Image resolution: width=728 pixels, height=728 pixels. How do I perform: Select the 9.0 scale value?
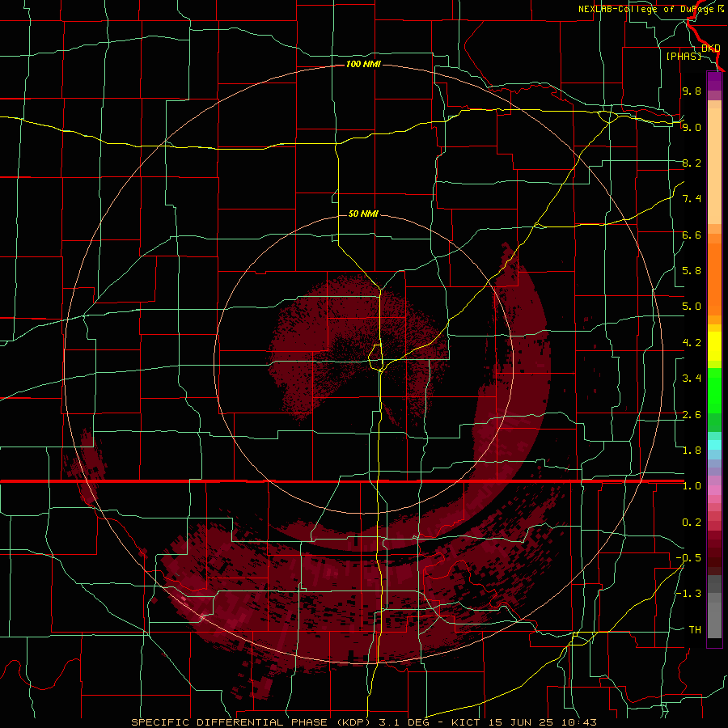[x=692, y=127]
